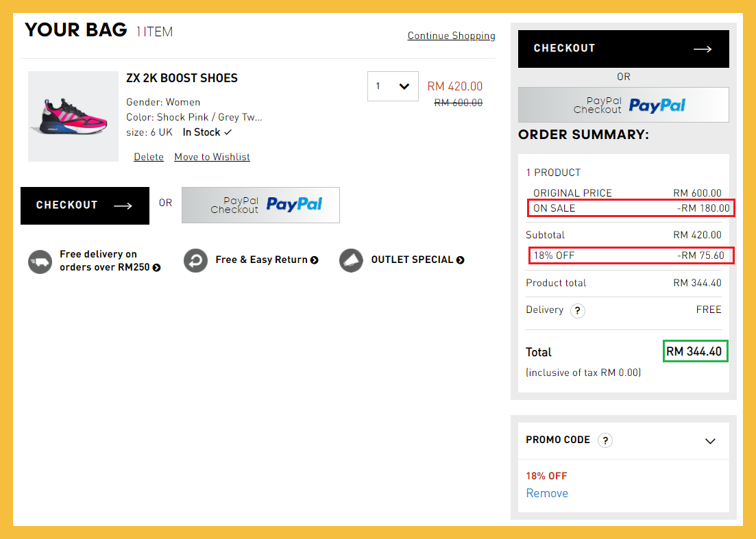This screenshot has width=756, height=539.
Task: Go to Continue Shopping
Action: pyautogui.click(x=451, y=36)
